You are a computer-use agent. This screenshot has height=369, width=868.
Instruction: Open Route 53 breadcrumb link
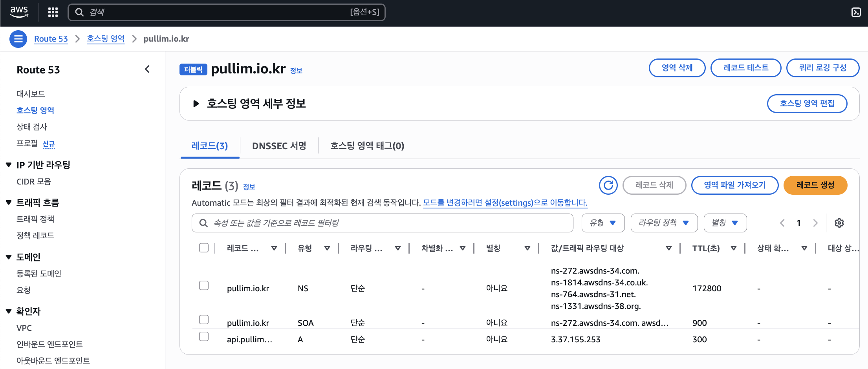[51, 39]
